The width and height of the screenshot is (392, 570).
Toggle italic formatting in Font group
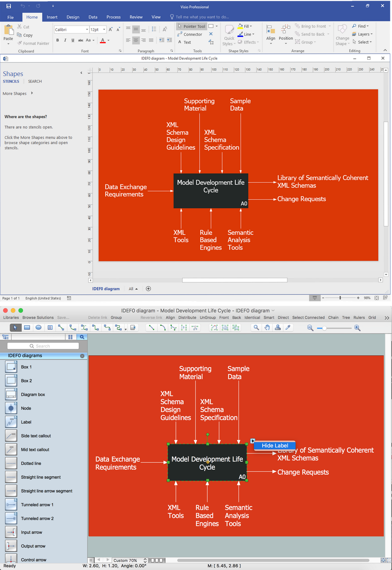65,40
